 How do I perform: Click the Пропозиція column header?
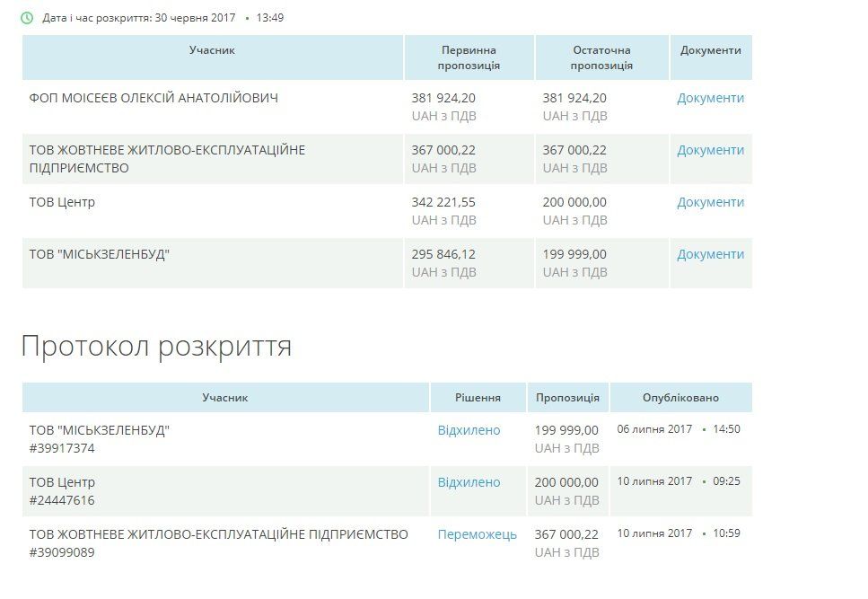[566, 397]
